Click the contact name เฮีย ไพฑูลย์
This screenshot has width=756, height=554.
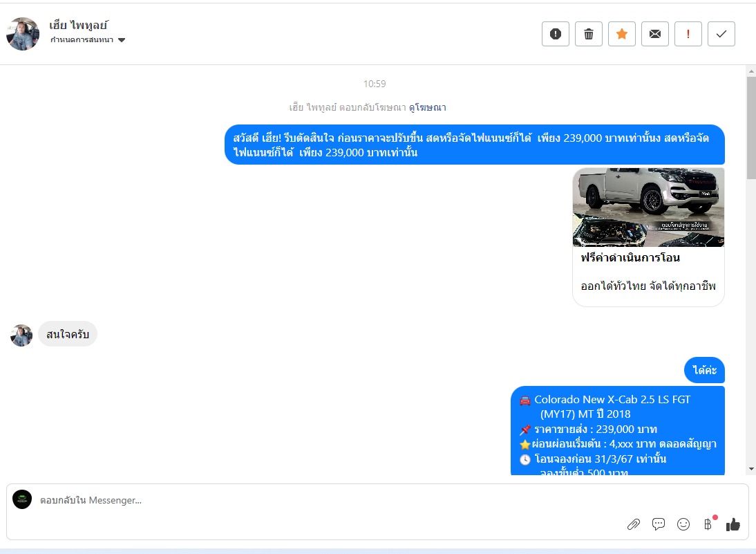(x=79, y=26)
